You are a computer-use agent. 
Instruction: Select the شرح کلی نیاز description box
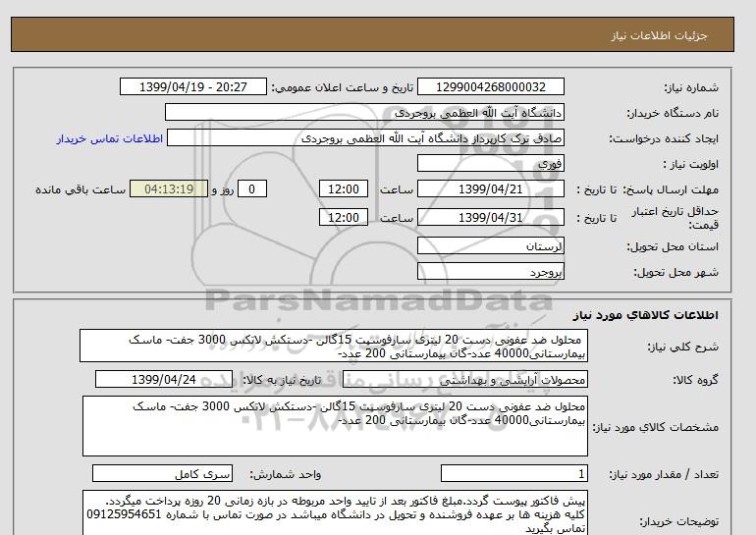334,347
